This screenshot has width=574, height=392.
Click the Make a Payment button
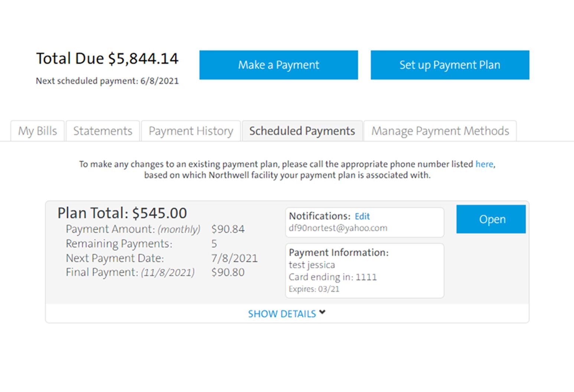(278, 65)
